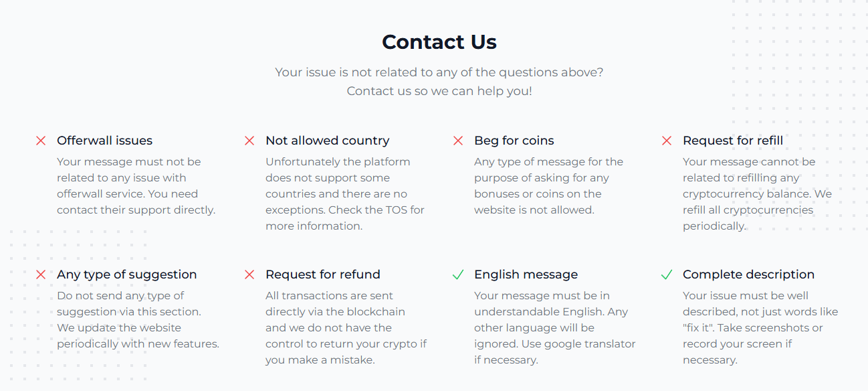Screen dimensions: 868x391
Task: Click the green checkmark beside English message
Action: point(458,275)
